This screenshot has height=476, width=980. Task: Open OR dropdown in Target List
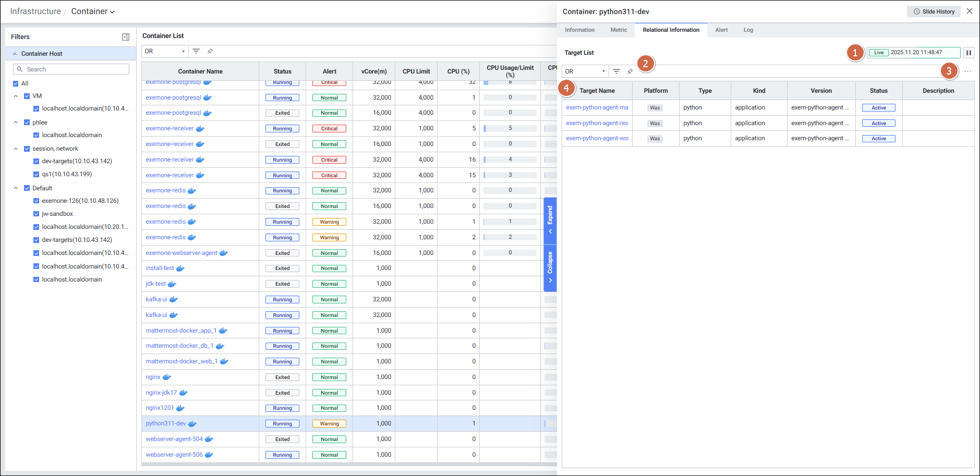pyautogui.click(x=585, y=71)
